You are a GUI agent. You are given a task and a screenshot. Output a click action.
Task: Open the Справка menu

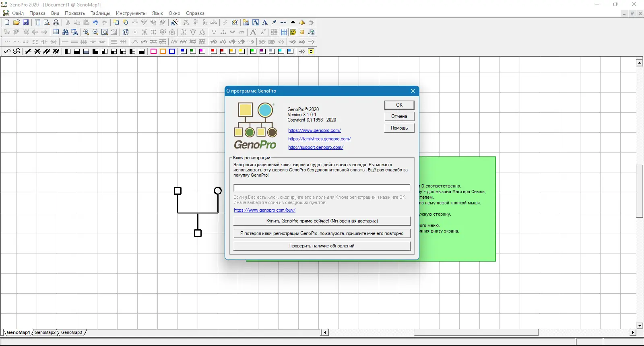click(x=195, y=13)
